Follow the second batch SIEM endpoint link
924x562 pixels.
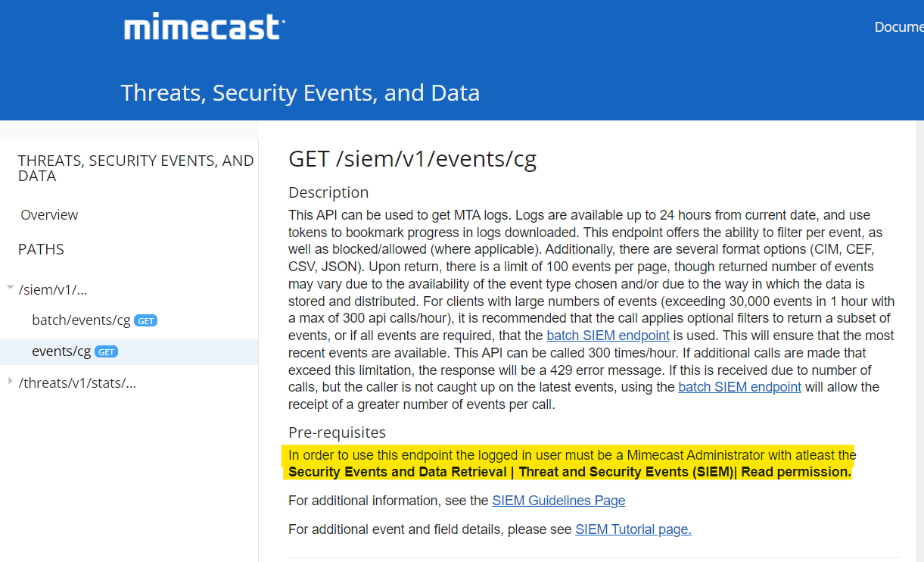tap(739, 387)
